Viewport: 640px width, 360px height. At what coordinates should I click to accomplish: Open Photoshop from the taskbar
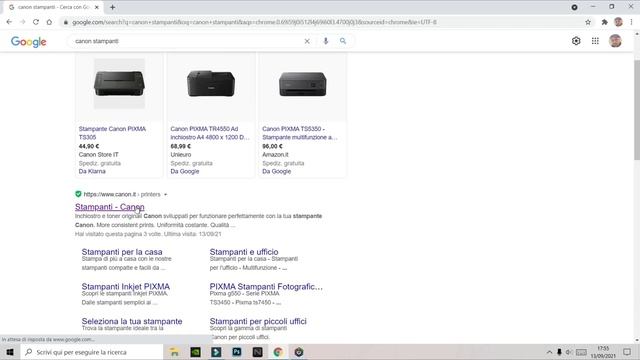237,352
